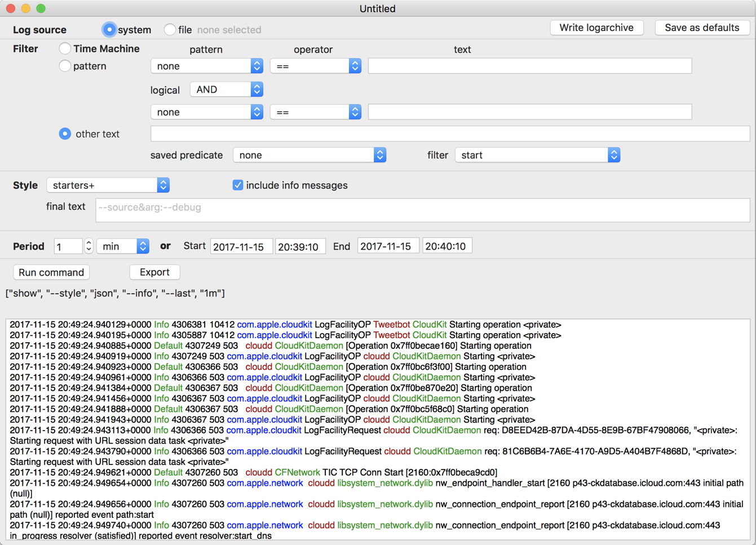This screenshot has height=545, width=756.
Task: Enable the Time Machine filter option
Action: point(65,48)
